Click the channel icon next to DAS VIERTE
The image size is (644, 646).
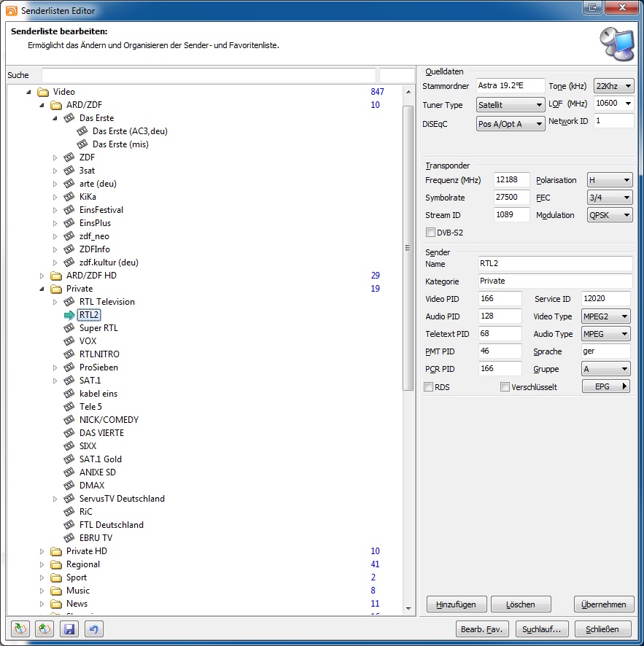(x=69, y=433)
